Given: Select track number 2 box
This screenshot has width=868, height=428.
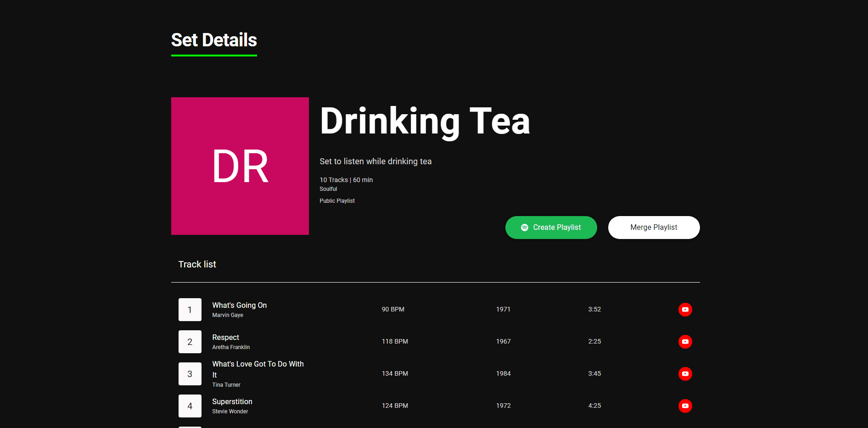Looking at the screenshot, I should (190, 342).
